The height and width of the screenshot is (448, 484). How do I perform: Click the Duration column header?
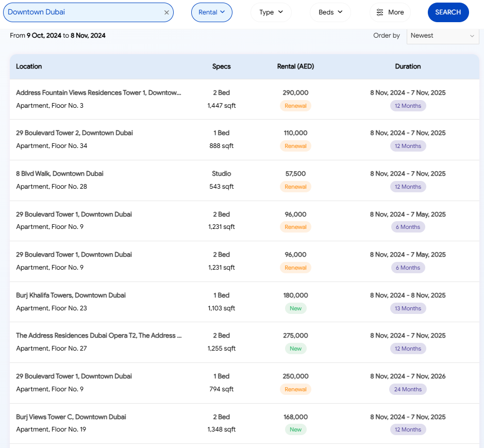[x=408, y=67]
